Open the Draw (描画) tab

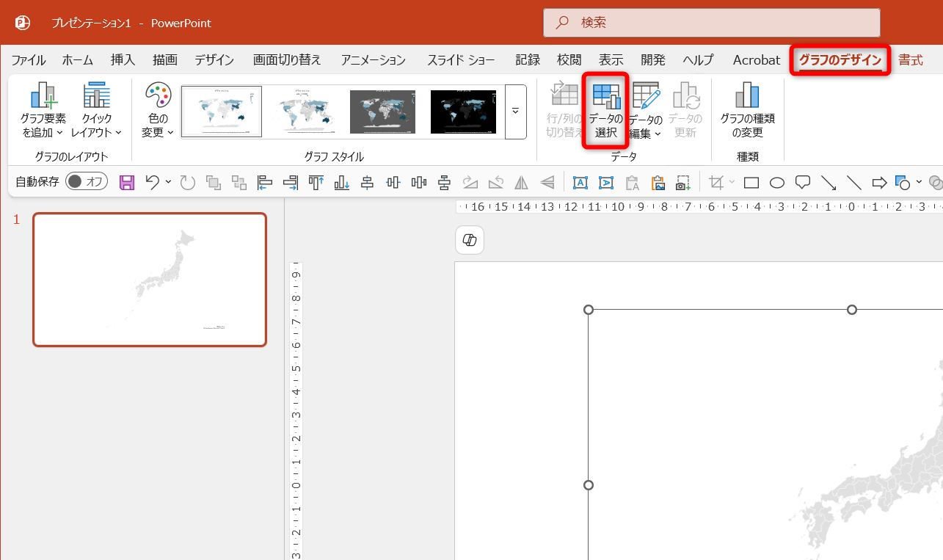[165, 60]
